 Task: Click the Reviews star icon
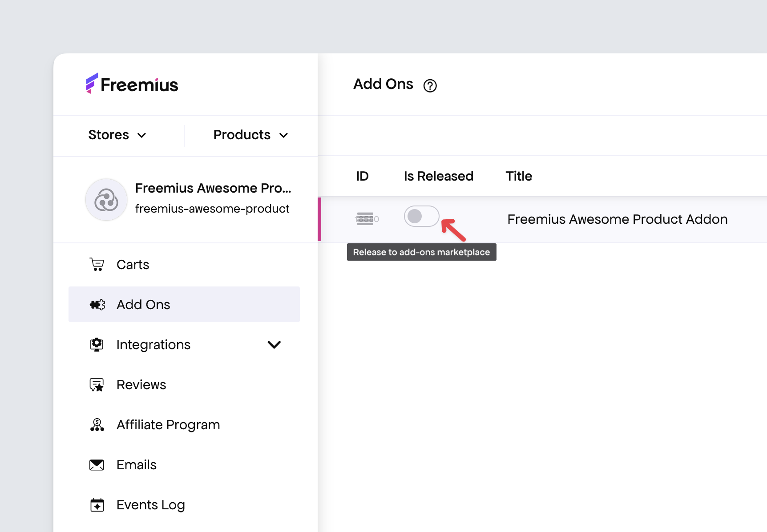click(97, 385)
